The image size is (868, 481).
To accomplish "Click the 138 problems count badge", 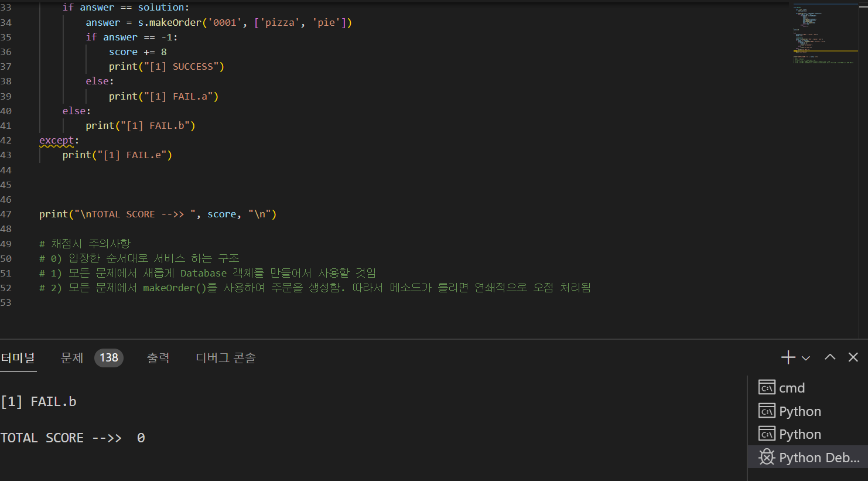I will coord(109,357).
